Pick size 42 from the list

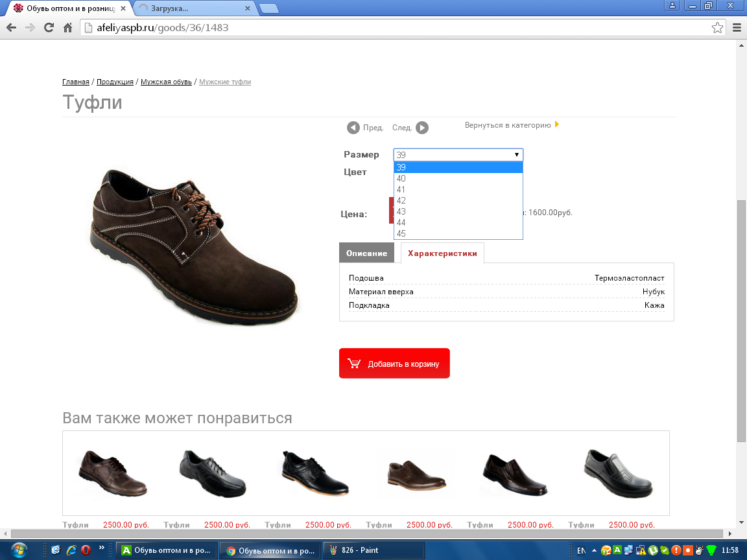tap(458, 200)
